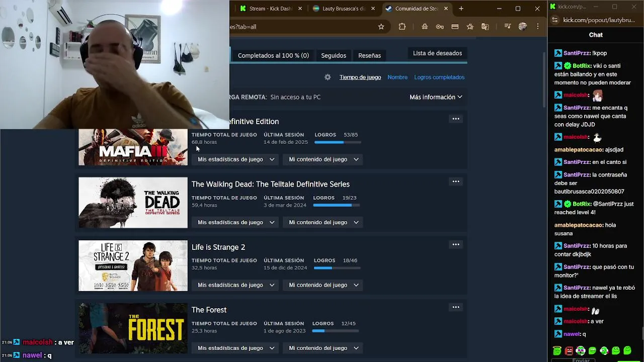Open site settings icon in Kick popout window
This screenshot has height=362, width=644.
[x=555, y=20]
